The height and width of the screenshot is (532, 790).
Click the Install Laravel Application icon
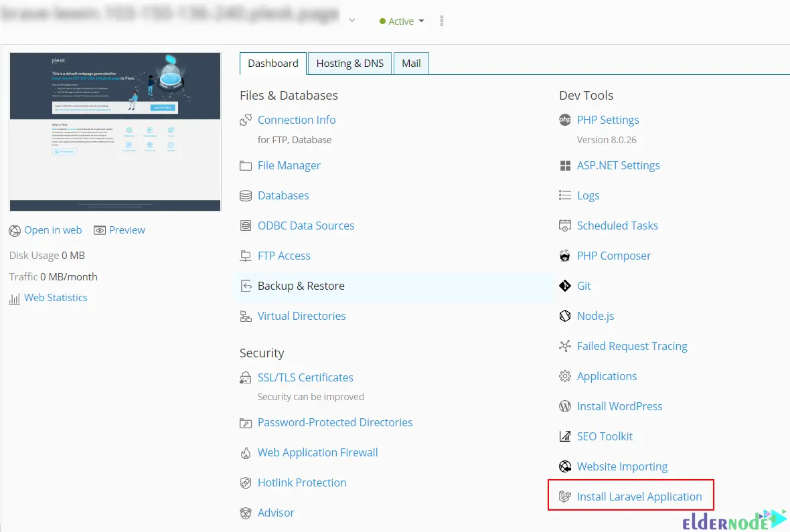coord(565,497)
